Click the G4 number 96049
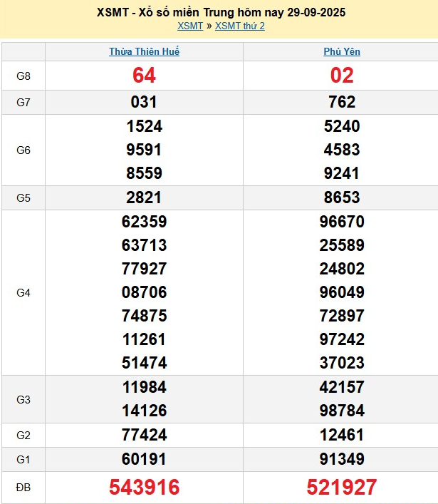 pos(342,292)
